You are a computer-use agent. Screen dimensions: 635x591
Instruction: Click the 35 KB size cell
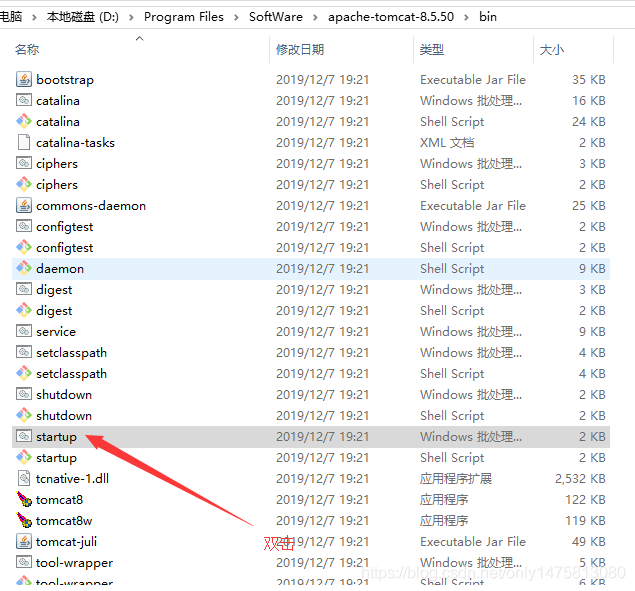[588, 80]
